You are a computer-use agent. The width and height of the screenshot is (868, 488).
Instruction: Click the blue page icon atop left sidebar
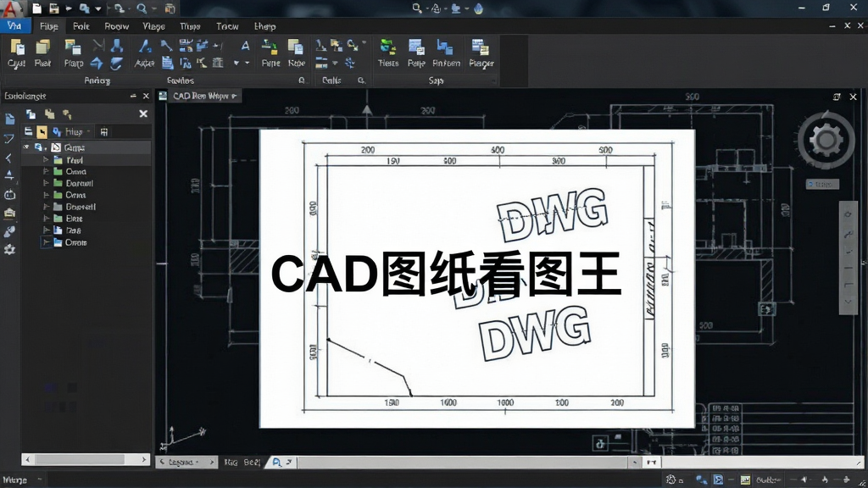(x=10, y=119)
